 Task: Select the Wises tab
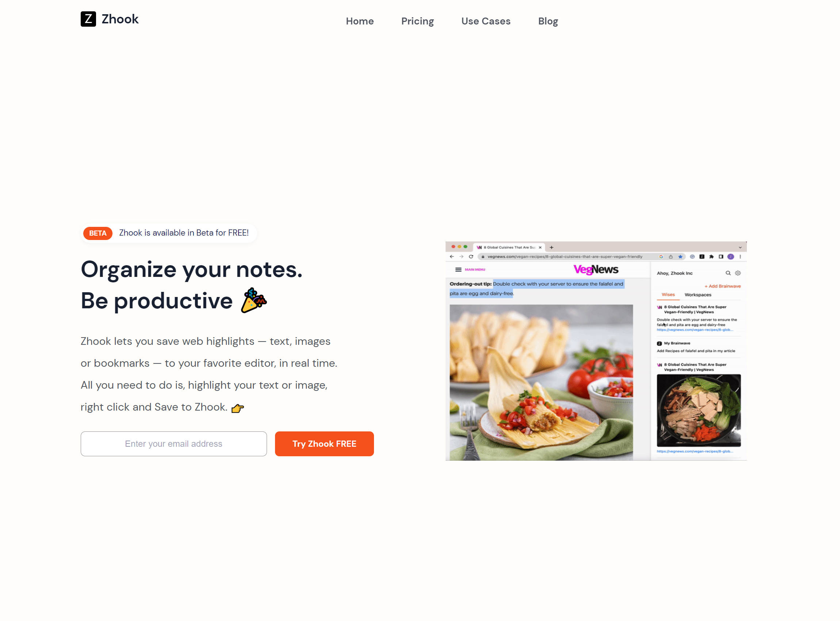668,295
